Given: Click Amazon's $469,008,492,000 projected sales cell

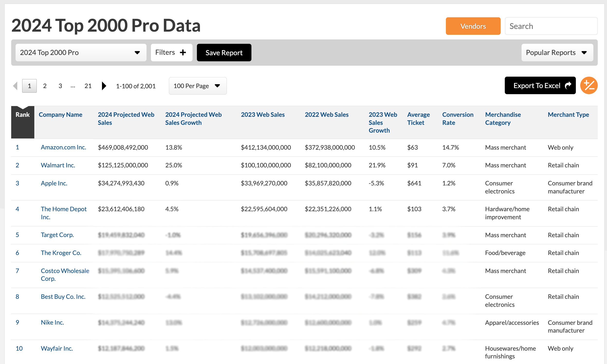Looking at the screenshot, I should pyautogui.click(x=123, y=147).
